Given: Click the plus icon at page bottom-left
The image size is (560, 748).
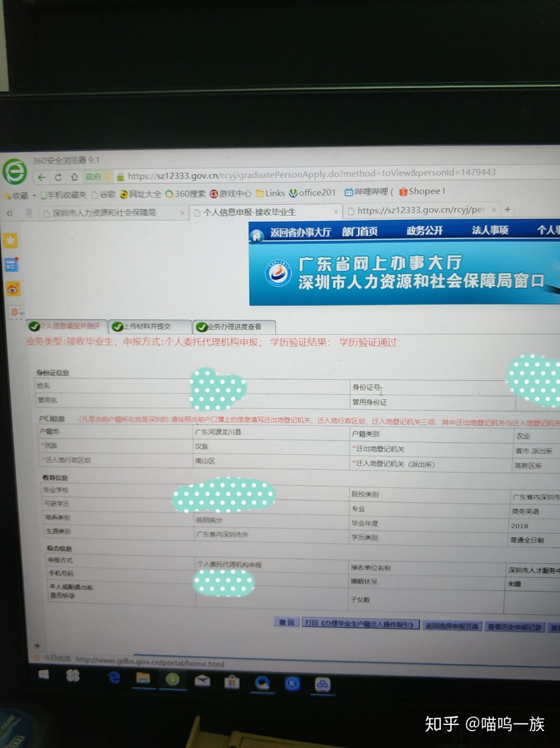Looking at the screenshot, I should click(38, 646).
